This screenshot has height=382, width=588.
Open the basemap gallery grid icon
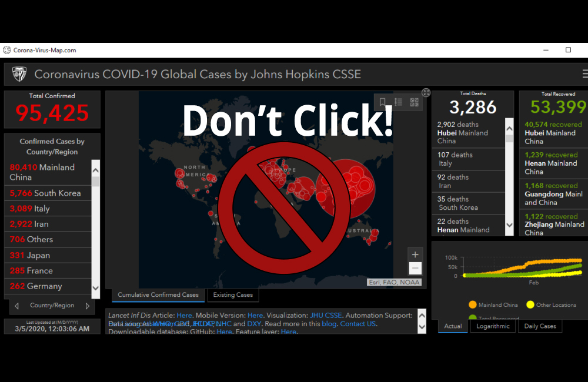point(414,102)
